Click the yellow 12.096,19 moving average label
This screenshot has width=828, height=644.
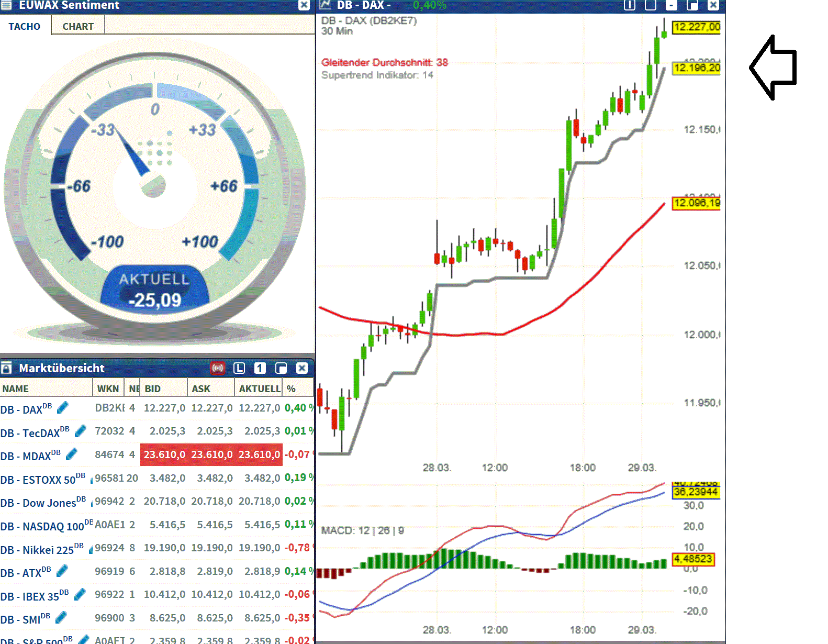pyautogui.click(x=696, y=203)
